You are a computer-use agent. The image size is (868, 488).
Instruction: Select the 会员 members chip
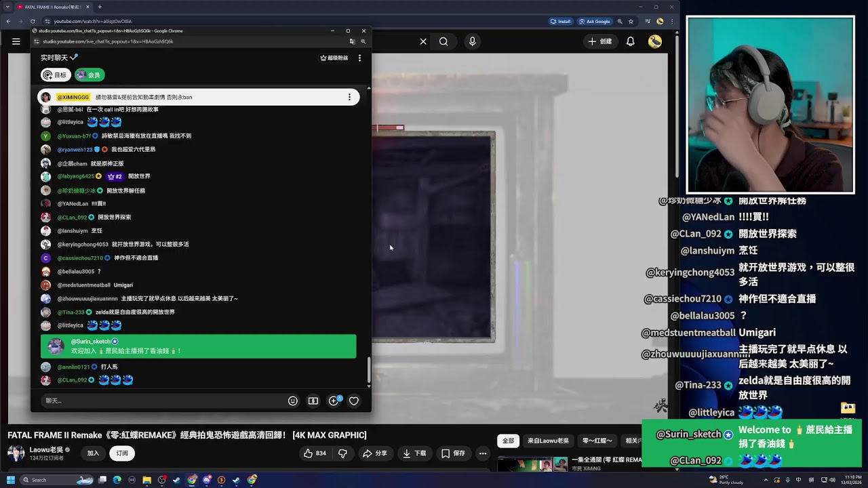tap(90, 75)
